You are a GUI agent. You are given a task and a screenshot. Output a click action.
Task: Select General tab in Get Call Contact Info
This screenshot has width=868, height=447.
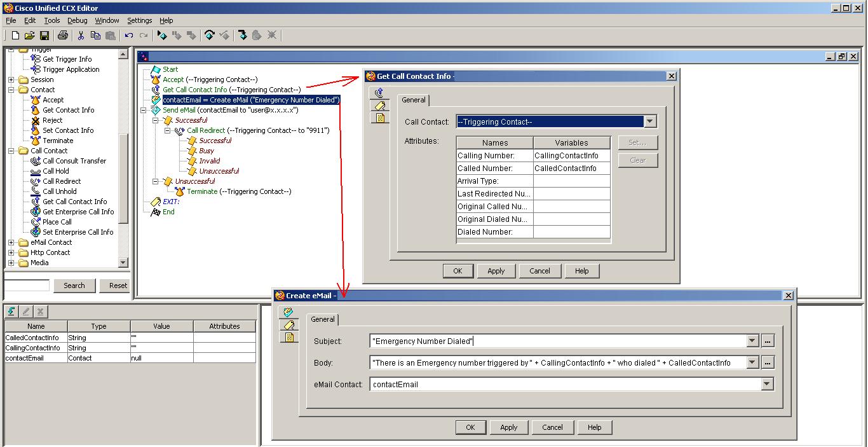point(414,100)
